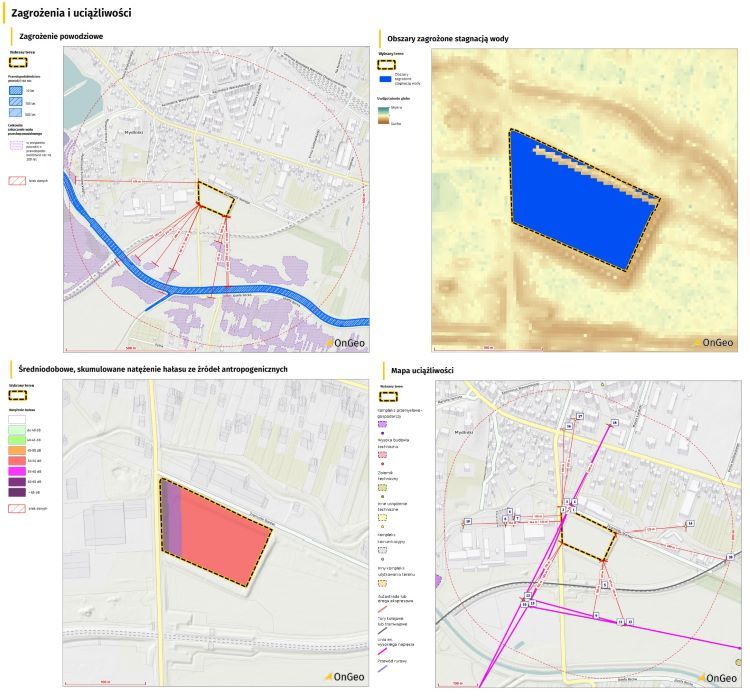Click the OnGeo logo on flood map
This screenshot has height=699, width=750.
346,341
